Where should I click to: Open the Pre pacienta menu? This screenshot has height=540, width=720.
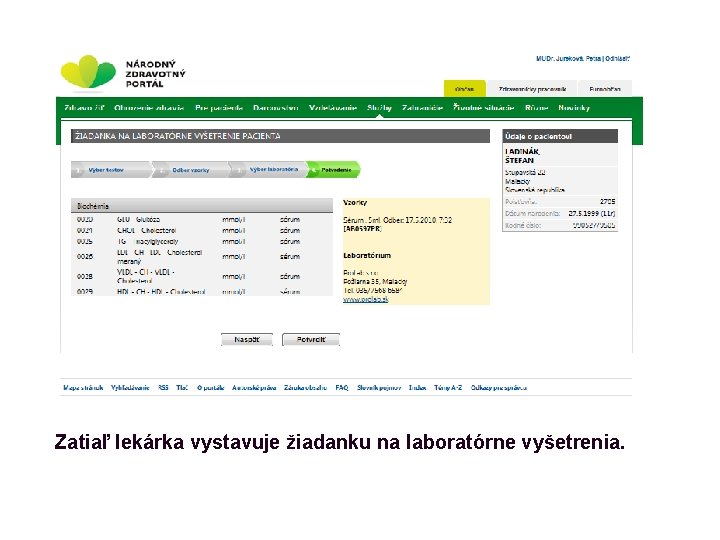coord(219,107)
